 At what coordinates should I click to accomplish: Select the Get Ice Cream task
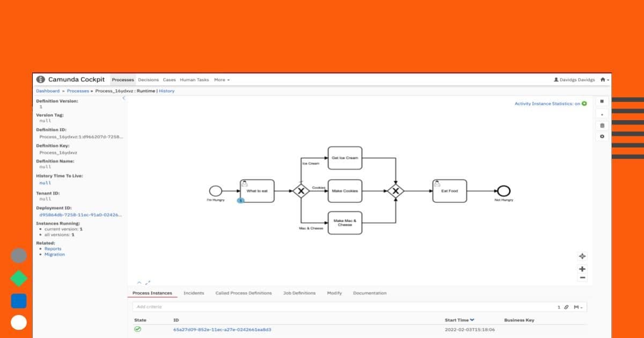pos(345,158)
